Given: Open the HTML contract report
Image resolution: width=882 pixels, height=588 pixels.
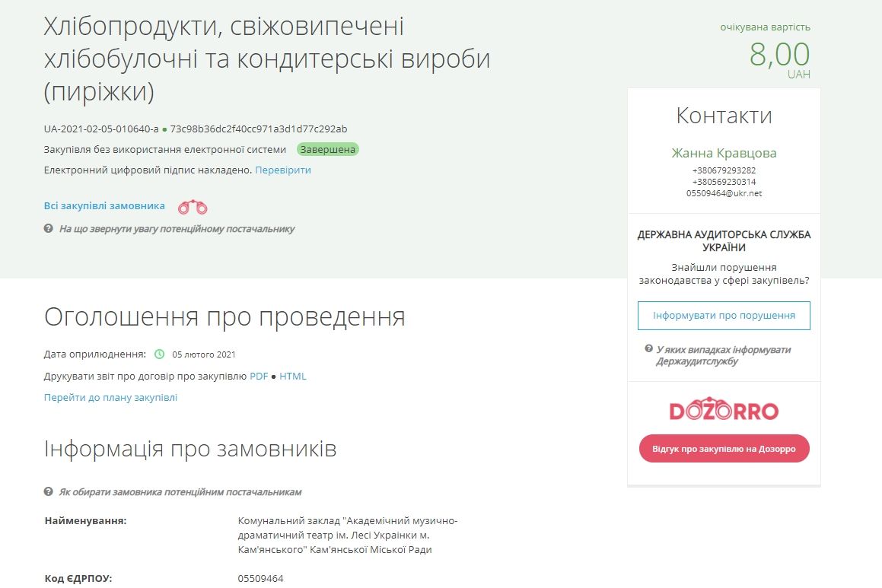Looking at the screenshot, I should click(293, 376).
